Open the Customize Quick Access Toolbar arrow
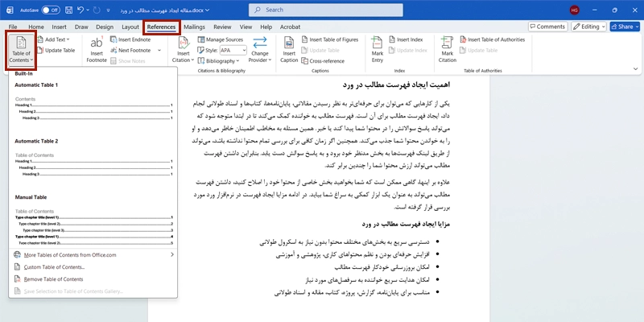 coord(108,10)
